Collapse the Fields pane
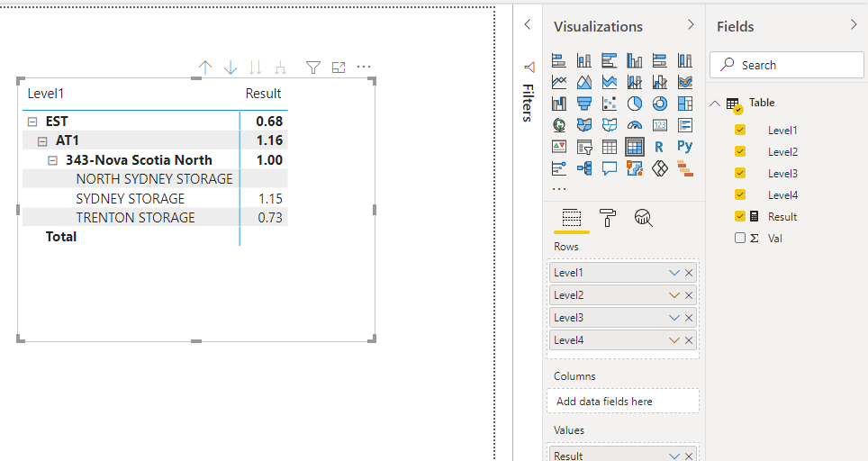868x461 pixels. coord(854,25)
